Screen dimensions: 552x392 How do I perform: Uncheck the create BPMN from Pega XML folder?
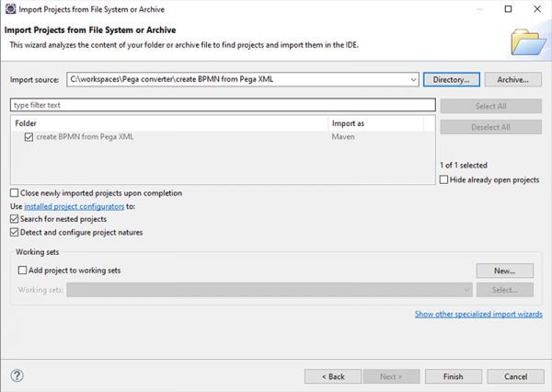29,137
